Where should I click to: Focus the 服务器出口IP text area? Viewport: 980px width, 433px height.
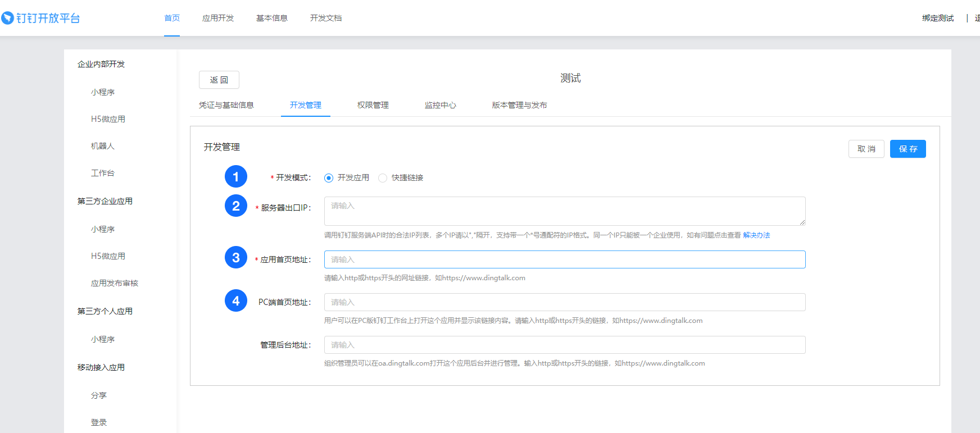564,211
